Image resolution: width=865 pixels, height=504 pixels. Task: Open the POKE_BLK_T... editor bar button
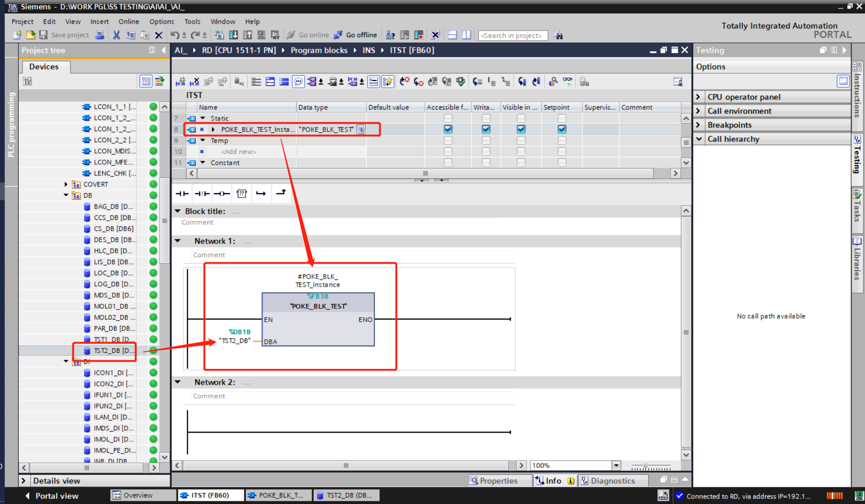click(x=277, y=495)
